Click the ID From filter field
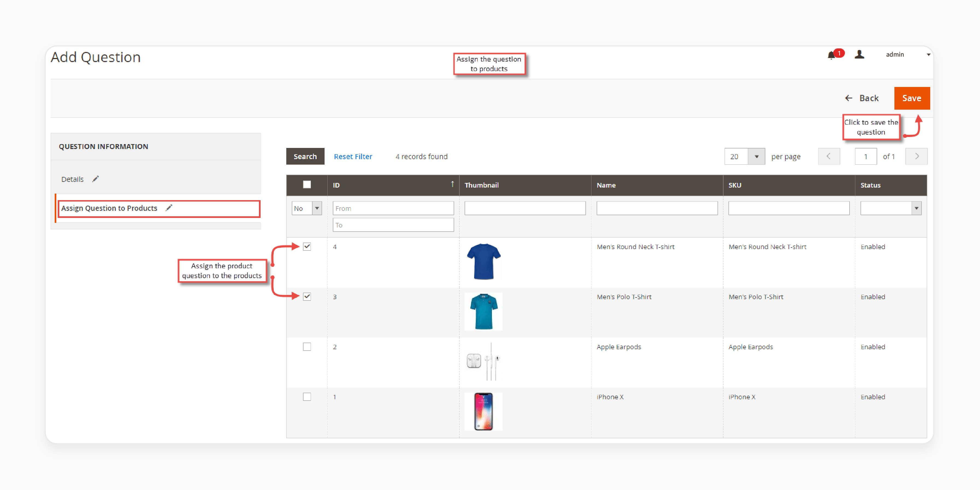Screen dimensions: 980x490 (x=393, y=208)
